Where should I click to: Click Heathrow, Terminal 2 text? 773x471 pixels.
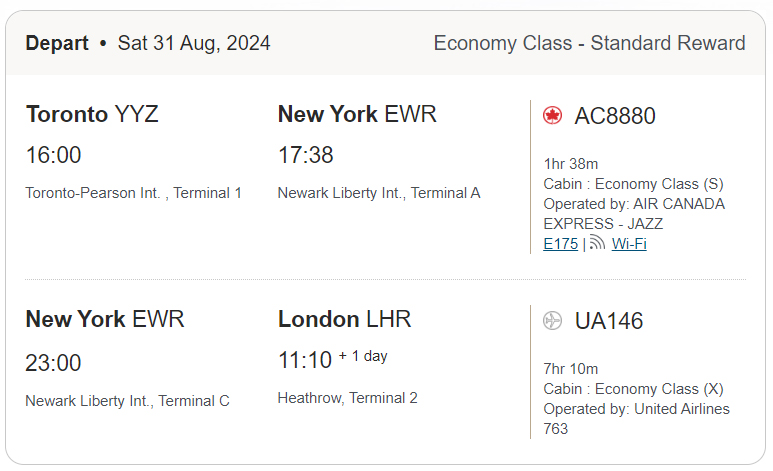[347, 398]
